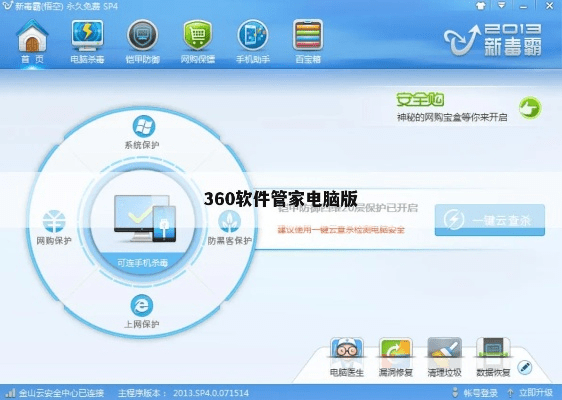Select the 防黑客保护 icon

(229, 222)
